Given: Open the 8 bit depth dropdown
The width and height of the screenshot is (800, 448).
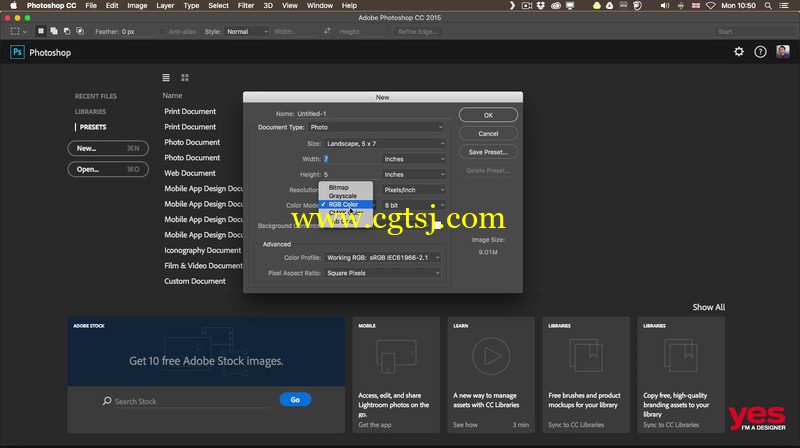Looking at the screenshot, I should [x=414, y=205].
